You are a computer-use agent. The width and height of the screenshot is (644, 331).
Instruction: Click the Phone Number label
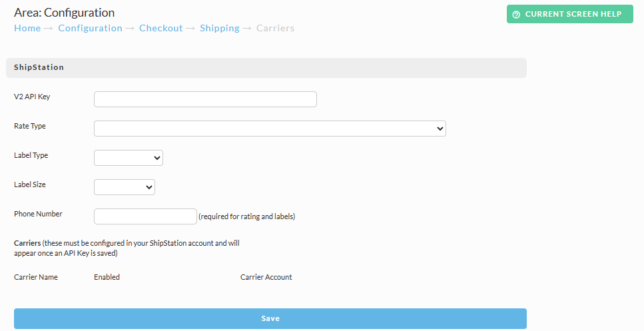[38, 214]
